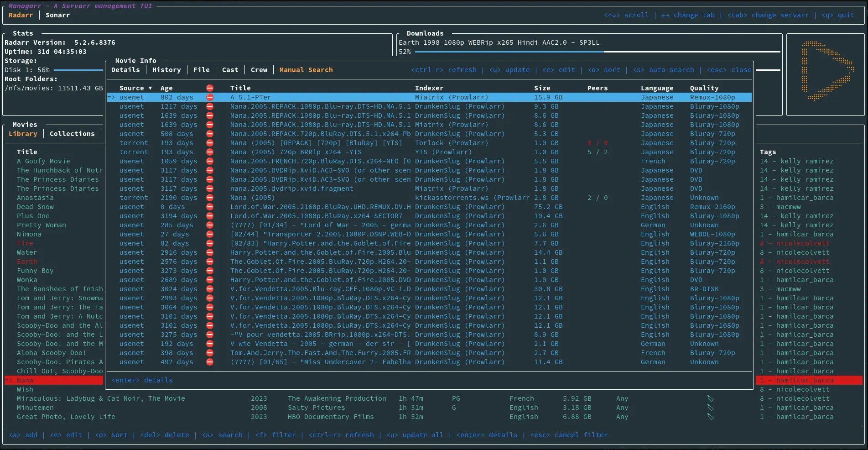Viewport: 868px width, 450px height.
Task: Click rejected icon on the Transporter 2 release
Action: pos(210,234)
